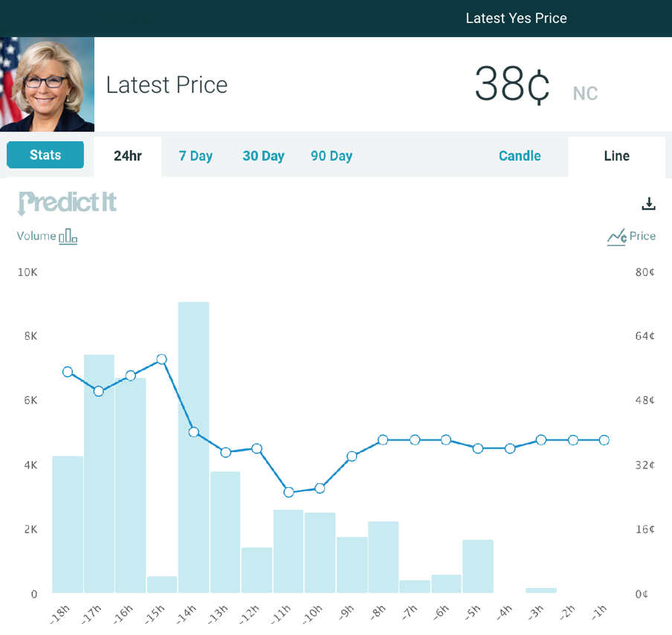Click the download chart icon
The height and width of the screenshot is (635, 672).
(x=649, y=203)
